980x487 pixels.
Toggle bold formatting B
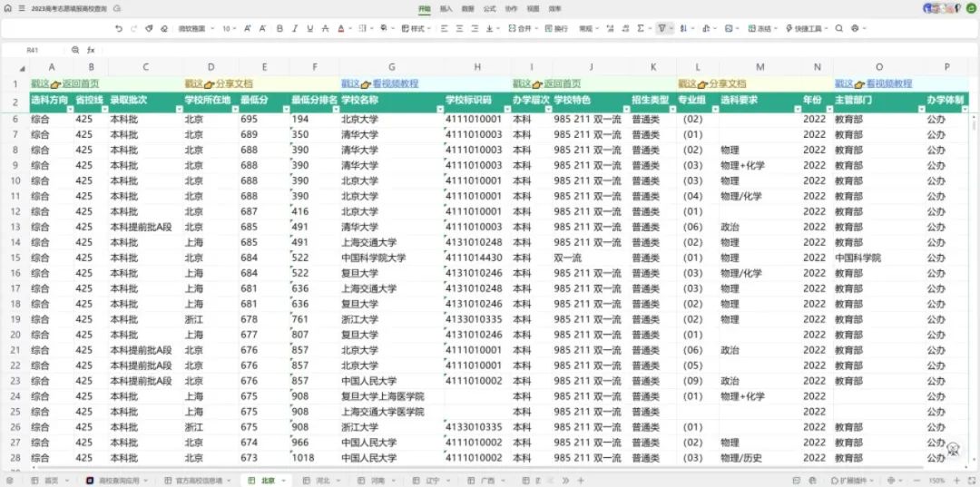279,29
